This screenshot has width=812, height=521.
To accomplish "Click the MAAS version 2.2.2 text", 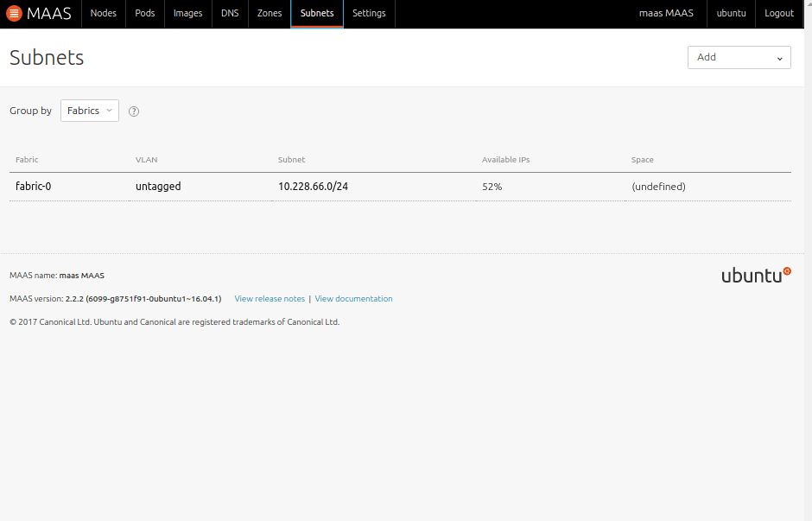I will (x=116, y=299).
